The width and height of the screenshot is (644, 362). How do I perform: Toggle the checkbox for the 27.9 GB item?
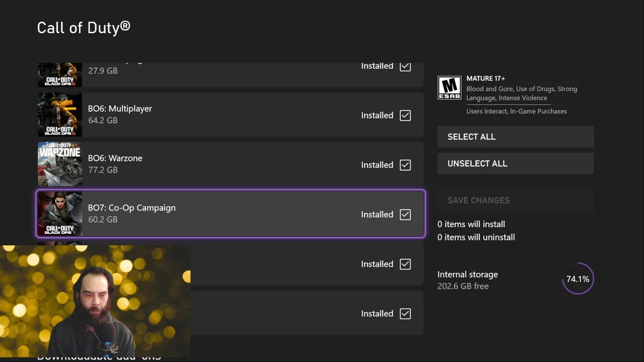(405, 66)
